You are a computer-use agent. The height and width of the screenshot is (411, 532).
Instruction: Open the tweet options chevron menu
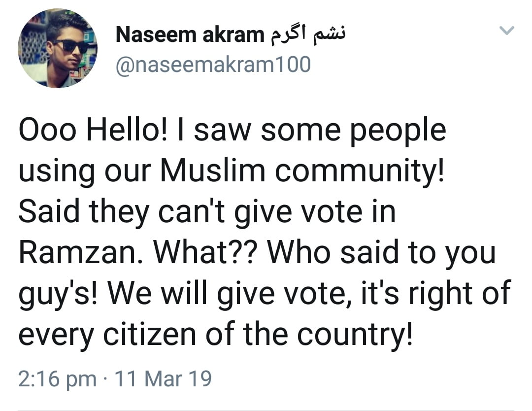click(506, 31)
